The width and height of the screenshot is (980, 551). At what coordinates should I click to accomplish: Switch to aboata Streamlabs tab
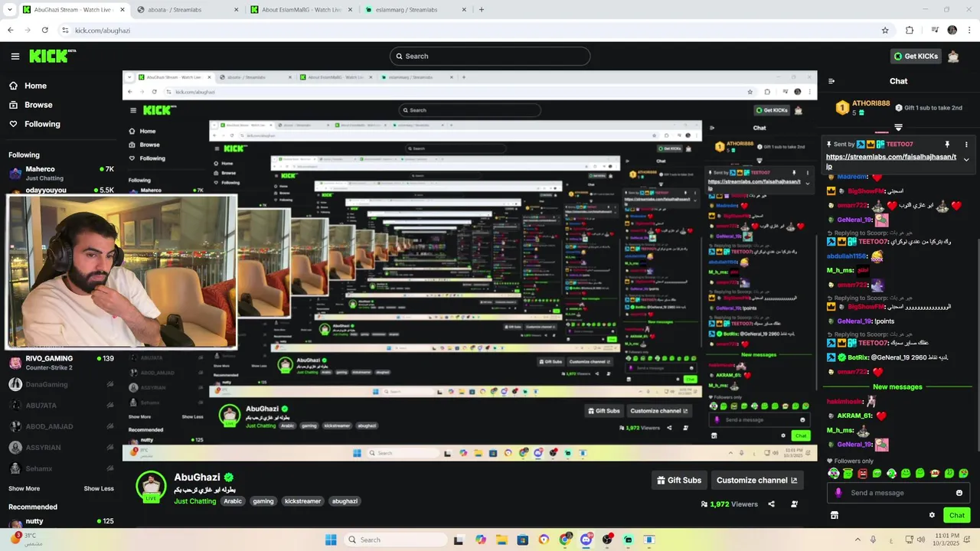[x=188, y=10]
